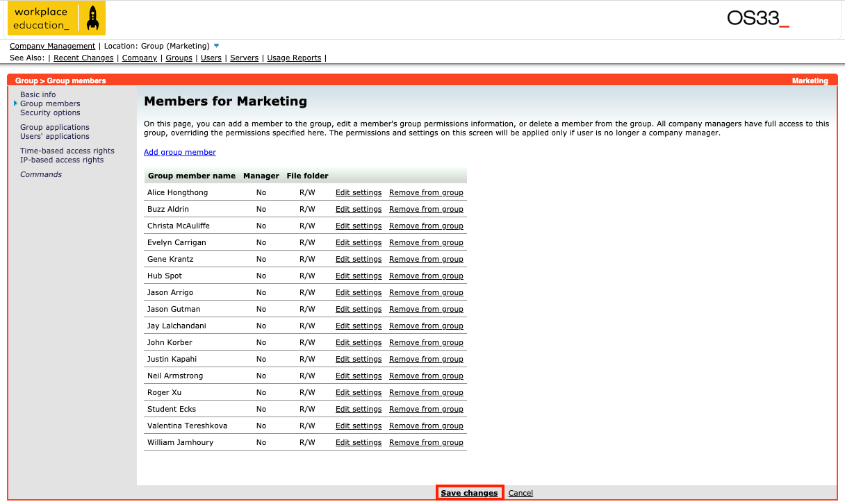Remove Evelyn Carrigan from group
This screenshot has width=845, height=504.
point(426,242)
